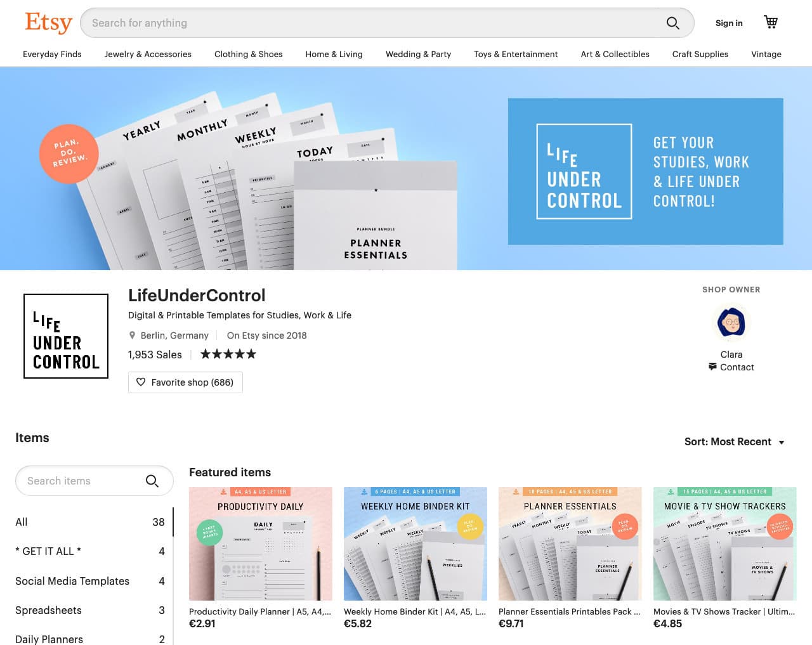This screenshot has height=645, width=812.
Task: Select the Spreadsheets category filter
Action: pyautogui.click(x=48, y=610)
